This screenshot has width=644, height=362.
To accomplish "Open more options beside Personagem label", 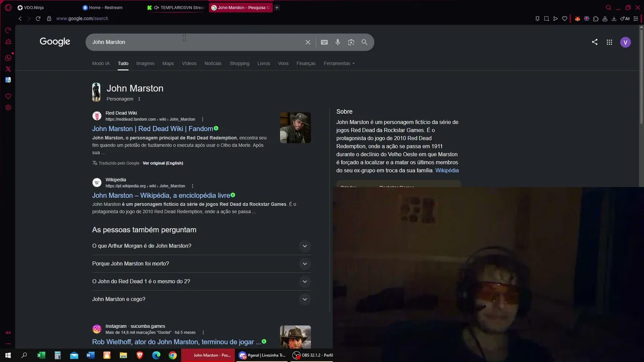I will pos(139,99).
